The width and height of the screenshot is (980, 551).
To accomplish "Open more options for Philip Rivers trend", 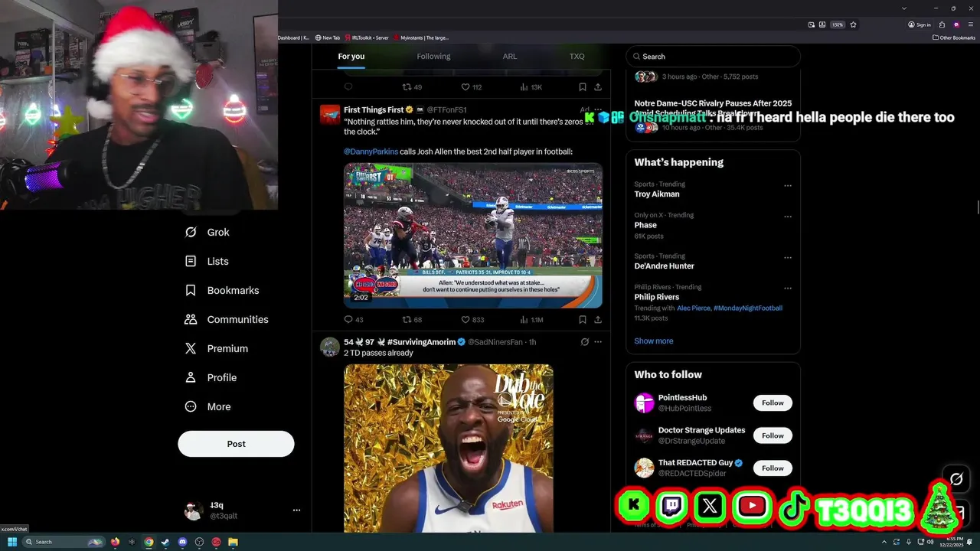I will 787,289.
